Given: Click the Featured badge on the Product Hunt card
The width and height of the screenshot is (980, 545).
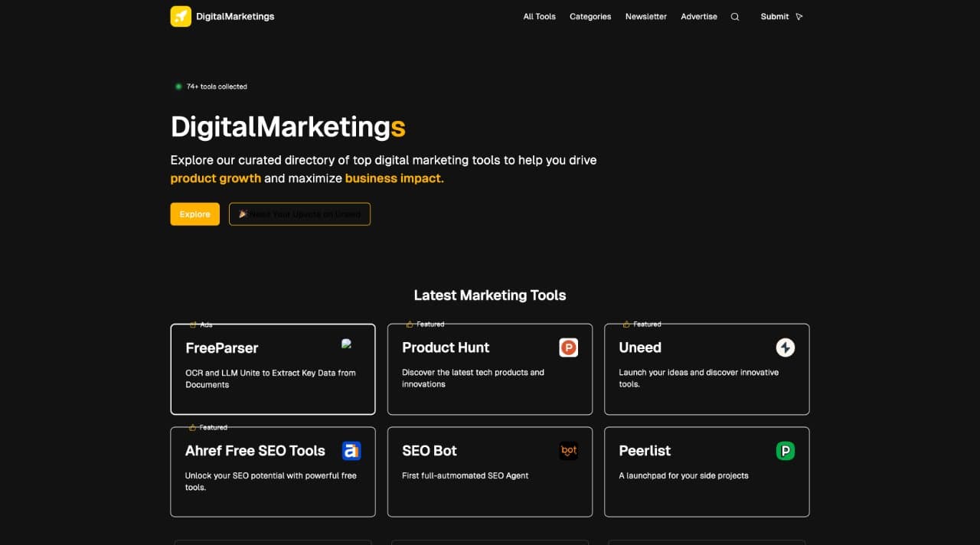Looking at the screenshot, I should coord(425,324).
